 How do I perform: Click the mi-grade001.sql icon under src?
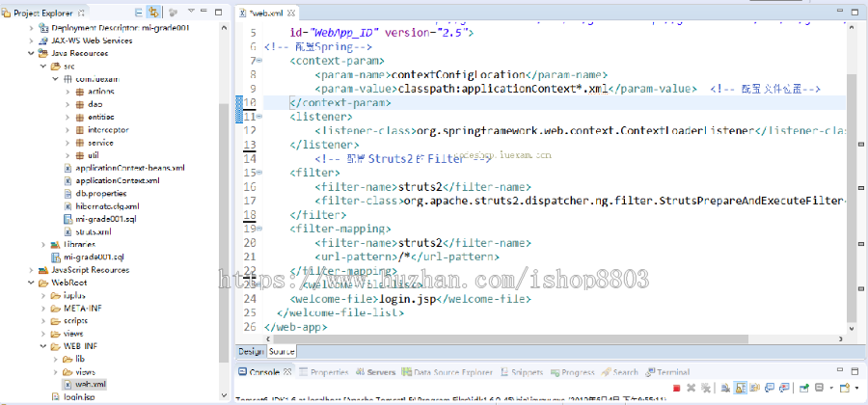pos(68,219)
